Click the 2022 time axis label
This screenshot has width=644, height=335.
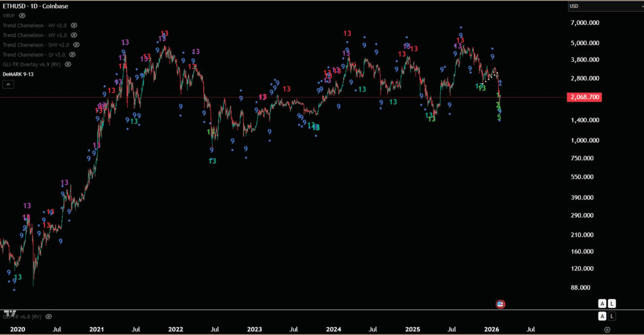pyautogui.click(x=175, y=330)
